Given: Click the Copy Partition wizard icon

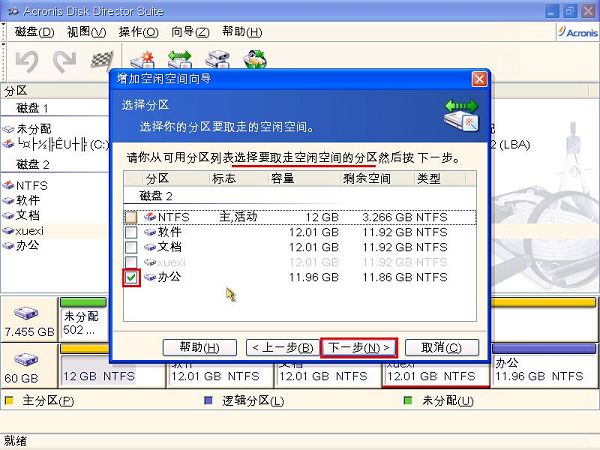Looking at the screenshot, I should (x=217, y=60).
